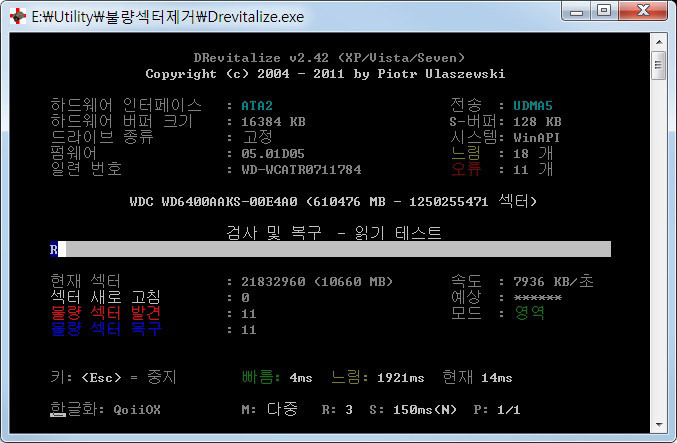The height and width of the screenshot is (443, 677).
Task: Minimize the Drevitalize console window
Action: click(x=576, y=11)
